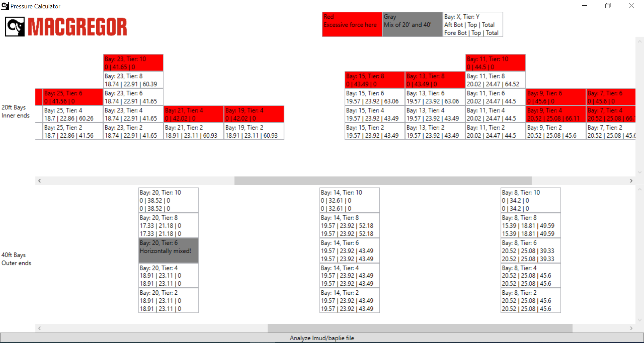Screen dimensions: 644x343
Task: Select red Bay 11, Tier 10 cell
Action: pyautogui.click(x=495, y=63)
